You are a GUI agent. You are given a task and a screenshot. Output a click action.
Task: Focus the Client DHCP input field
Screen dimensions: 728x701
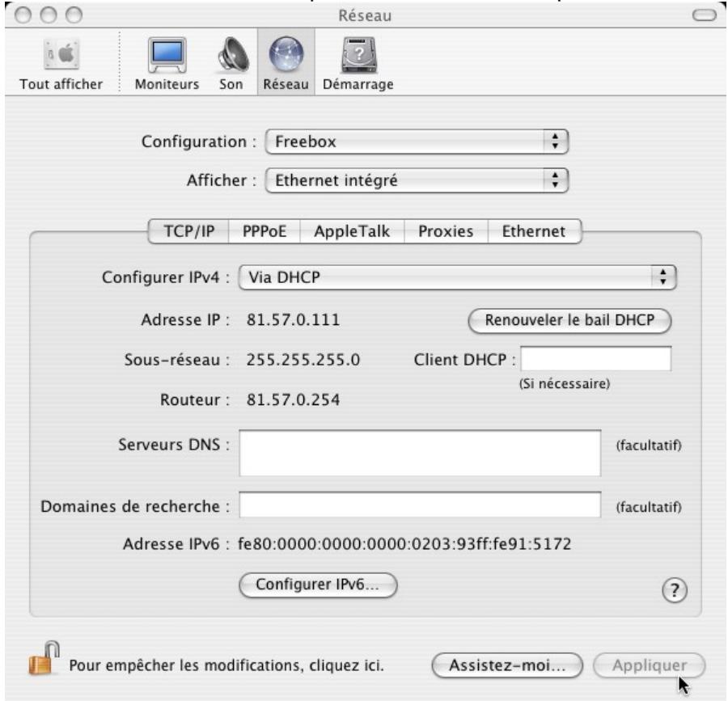595,359
